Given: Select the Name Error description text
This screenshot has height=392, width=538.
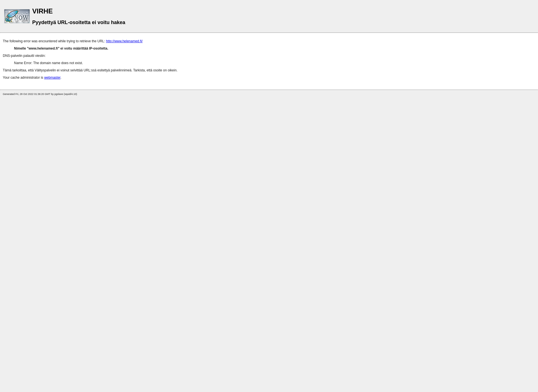Looking at the screenshot, I should tap(48, 63).
